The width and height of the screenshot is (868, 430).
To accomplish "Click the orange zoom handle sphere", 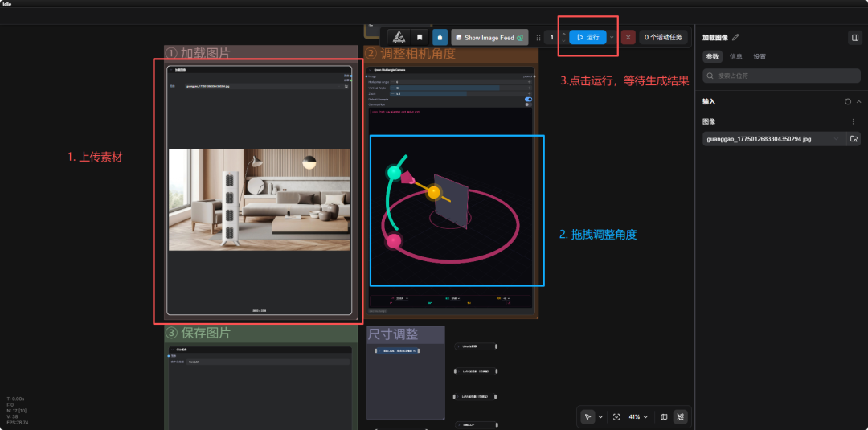I will coord(434,192).
